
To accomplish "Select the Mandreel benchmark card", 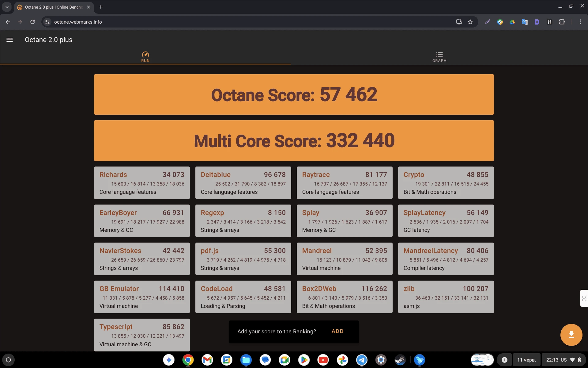I will coord(345,259).
